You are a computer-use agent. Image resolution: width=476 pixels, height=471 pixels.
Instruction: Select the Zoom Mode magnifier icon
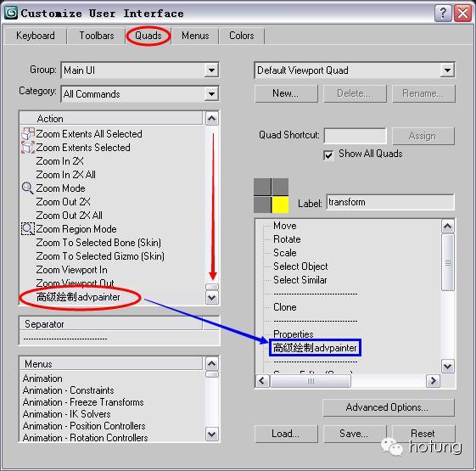coord(28,188)
